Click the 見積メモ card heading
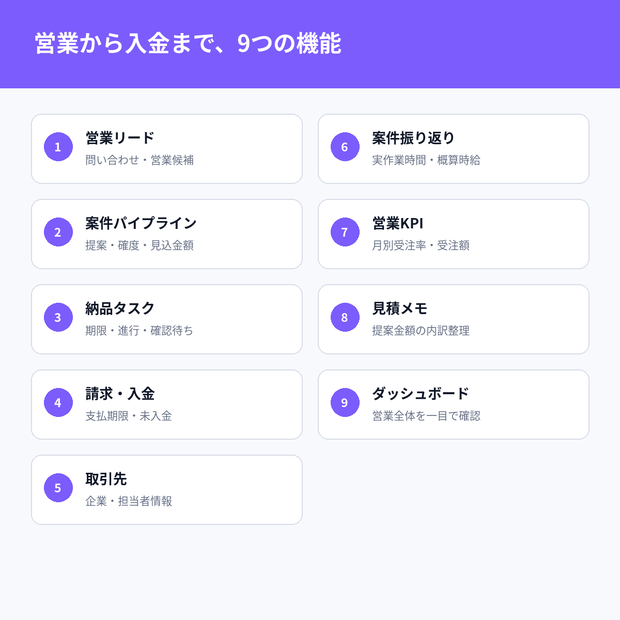This screenshot has width=620, height=620. coord(399,308)
